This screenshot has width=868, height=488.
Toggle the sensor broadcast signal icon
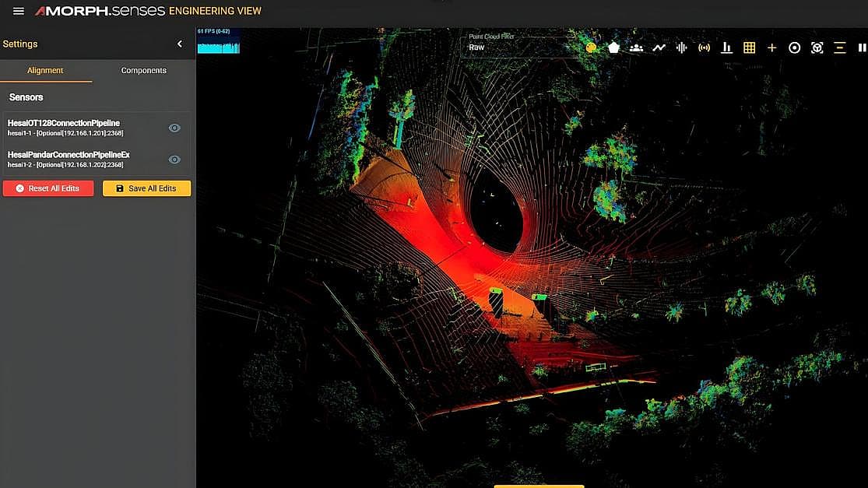click(x=704, y=47)
